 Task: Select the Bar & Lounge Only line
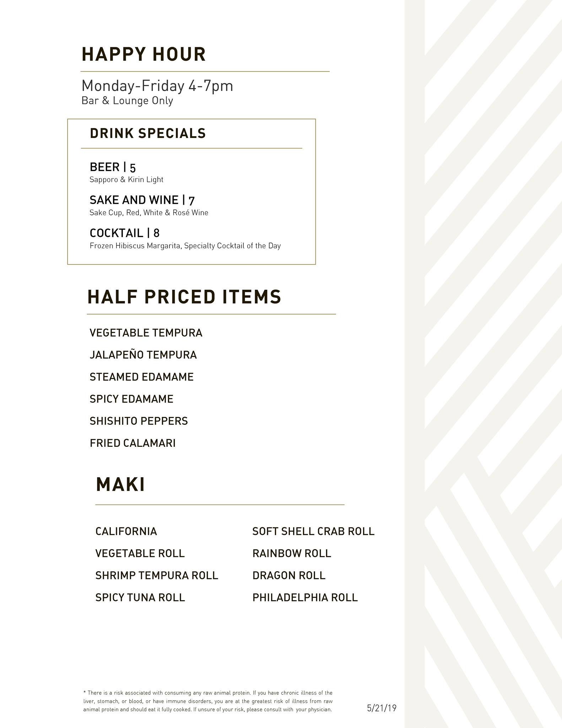click(127, 101)
